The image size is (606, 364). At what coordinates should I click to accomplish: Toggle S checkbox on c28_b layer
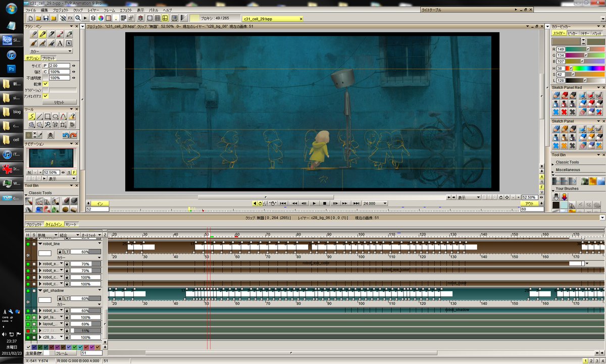click(x=34, y=337)
